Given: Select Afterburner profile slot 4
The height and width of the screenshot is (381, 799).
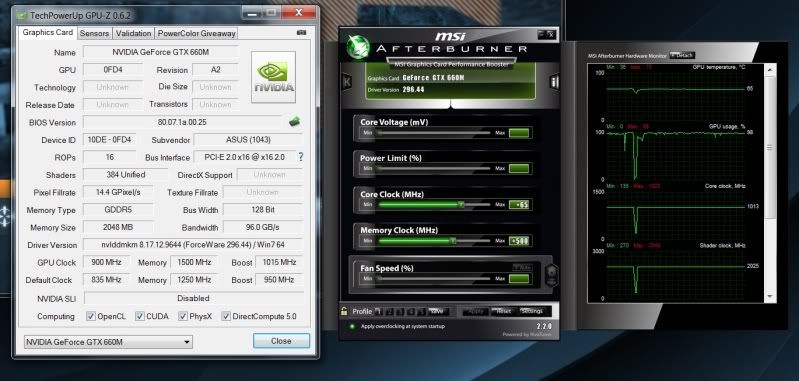Looking at the screenshot, I should tap(411, 311).
